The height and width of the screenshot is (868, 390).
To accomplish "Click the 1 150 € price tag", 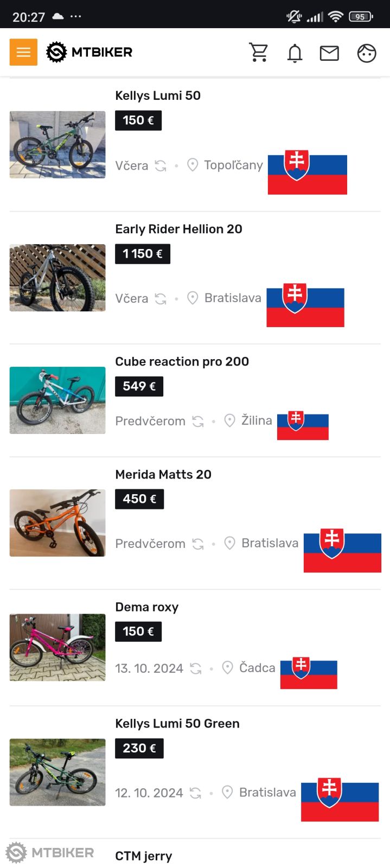I will tap(143, 254).
